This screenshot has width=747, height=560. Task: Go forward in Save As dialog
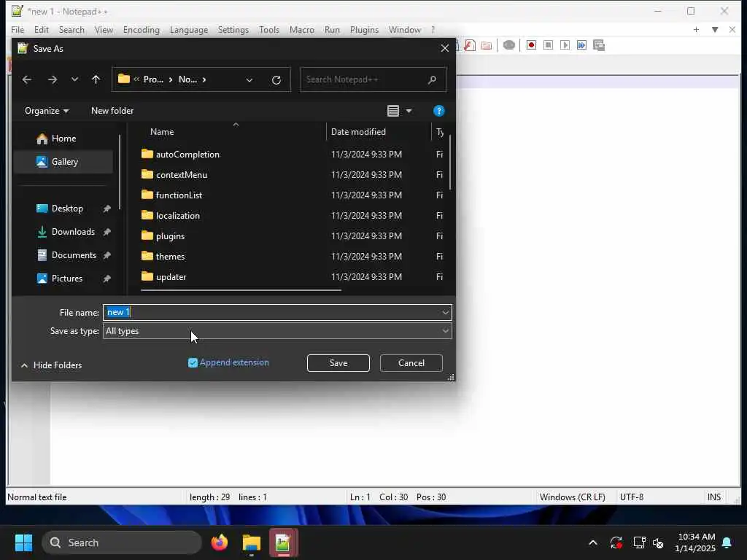[53, 79]
